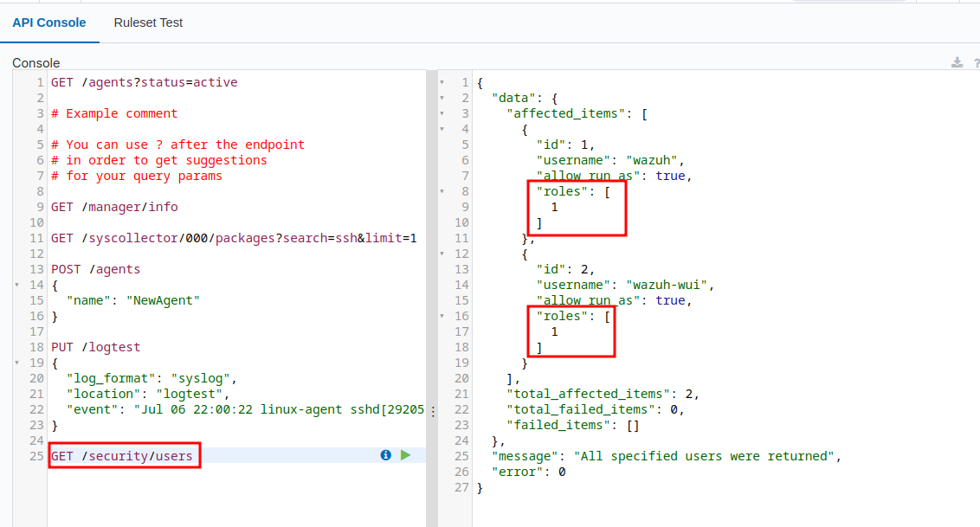Collapse PUT /logtest body at line 19
Screen dimensions: 980x527
(x=16, y=363)
